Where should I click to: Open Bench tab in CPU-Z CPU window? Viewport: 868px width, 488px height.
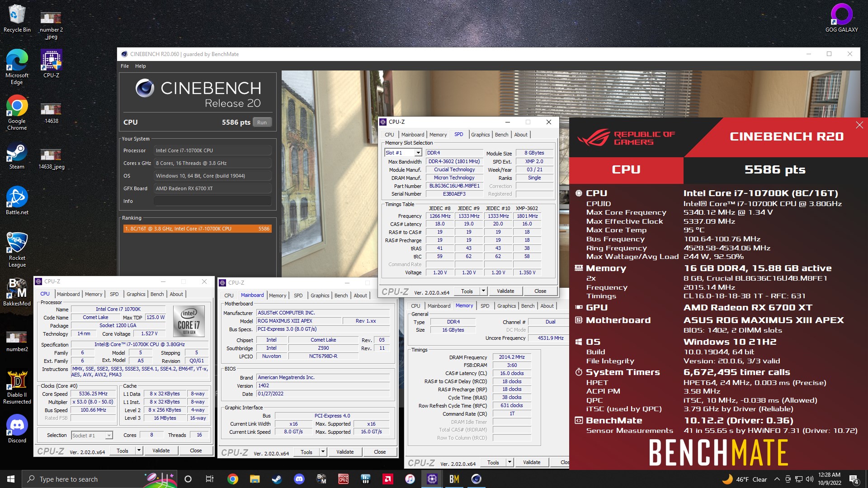[x=157, y=294]
